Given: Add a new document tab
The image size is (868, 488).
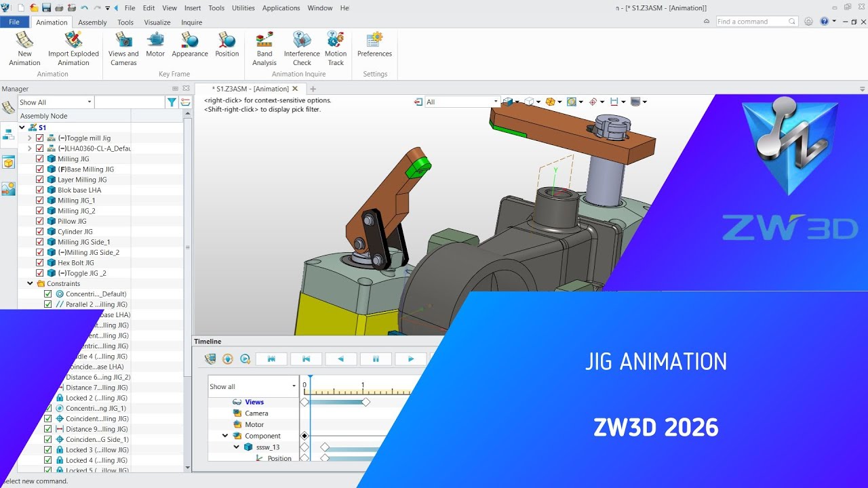Looking at the screenshot, I should 313,89.
